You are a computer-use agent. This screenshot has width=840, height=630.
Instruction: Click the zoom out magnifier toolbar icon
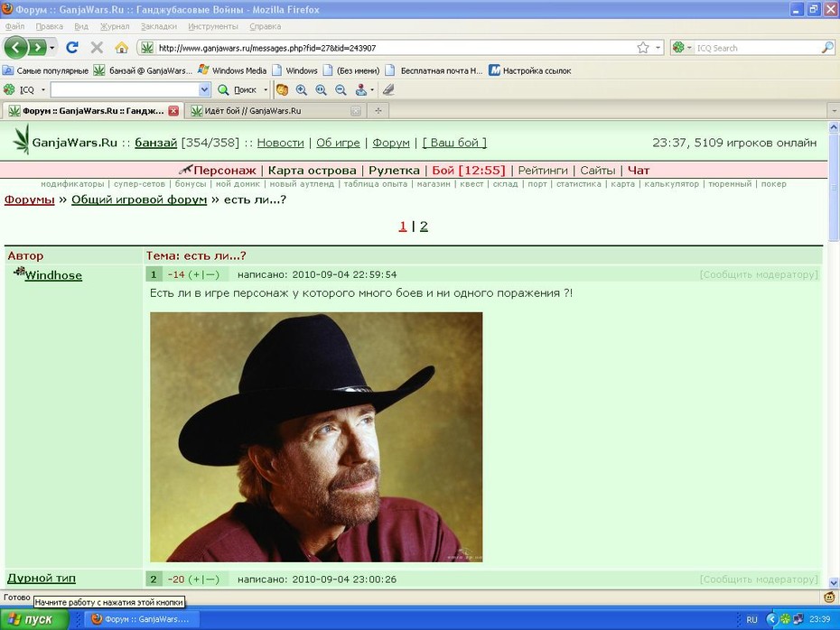(x=341, y=90)
